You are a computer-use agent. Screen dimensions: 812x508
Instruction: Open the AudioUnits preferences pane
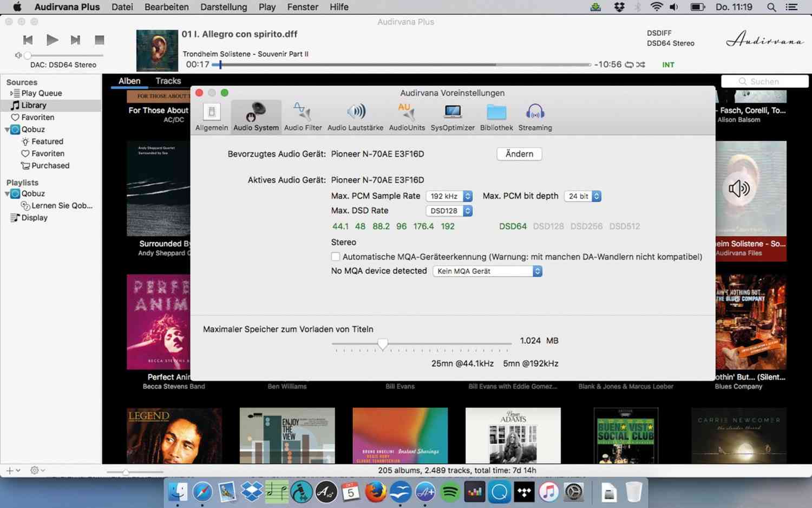point(407,117)
